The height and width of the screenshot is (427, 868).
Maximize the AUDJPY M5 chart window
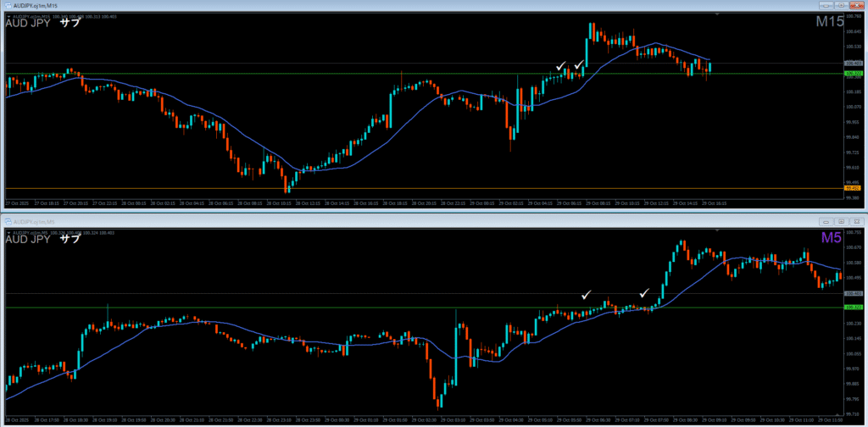pos(841,220)
